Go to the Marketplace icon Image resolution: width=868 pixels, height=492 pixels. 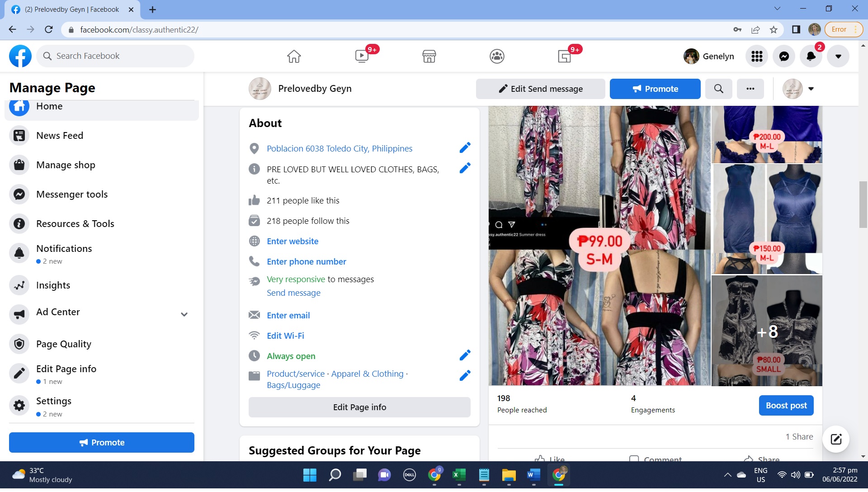pos(429,57)
